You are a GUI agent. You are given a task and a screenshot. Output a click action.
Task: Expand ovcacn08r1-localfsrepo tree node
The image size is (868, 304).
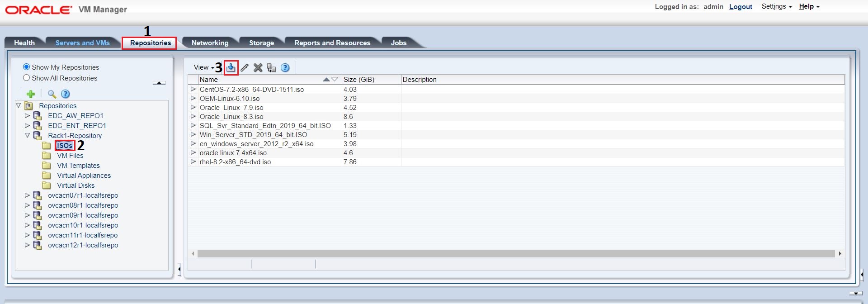tap(27, 205)
